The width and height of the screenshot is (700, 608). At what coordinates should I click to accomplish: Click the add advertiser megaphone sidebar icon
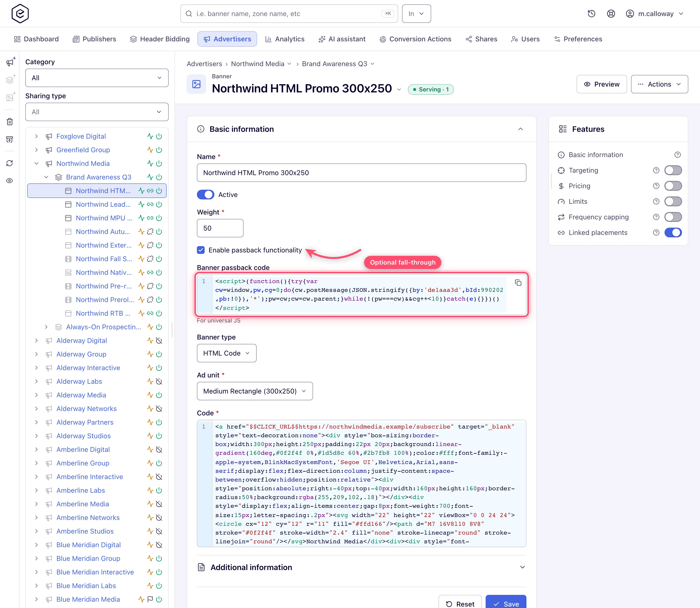point(10,62)
